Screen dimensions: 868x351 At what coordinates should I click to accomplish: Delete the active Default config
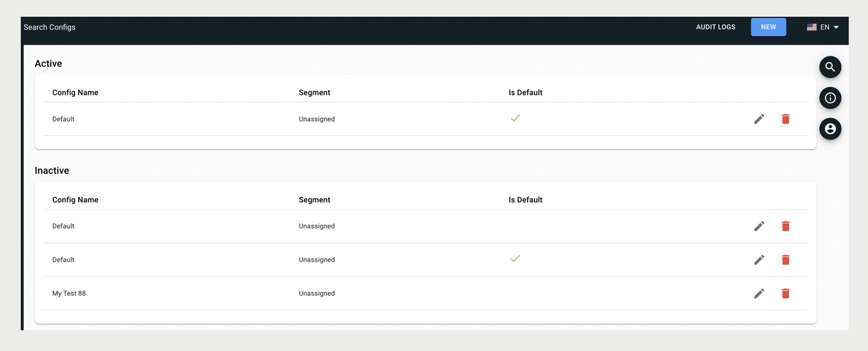[x=785, y=119]
